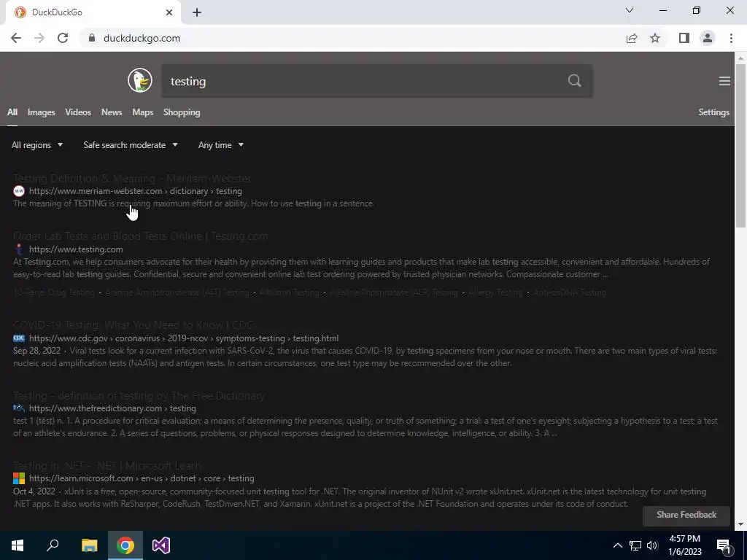The width and height of the screenshot is (747, 560).
Task: Open File Explorer from the taskbar
Action: [x=89, y=545]
